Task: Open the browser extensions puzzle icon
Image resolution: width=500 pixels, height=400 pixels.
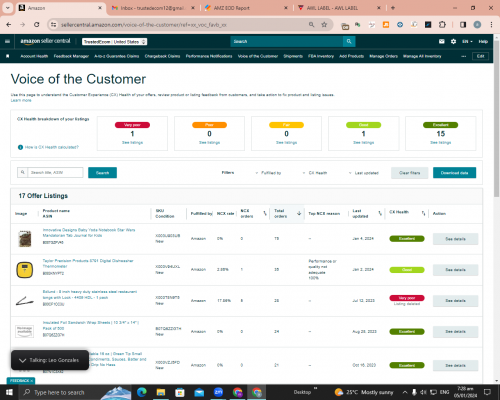Action: (442, 25)
